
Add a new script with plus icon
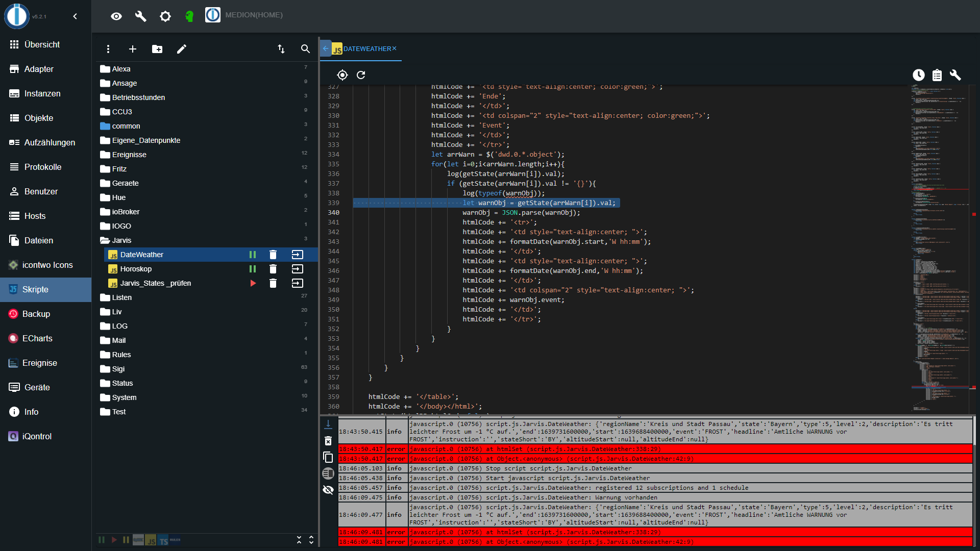(x=133, y=49)
